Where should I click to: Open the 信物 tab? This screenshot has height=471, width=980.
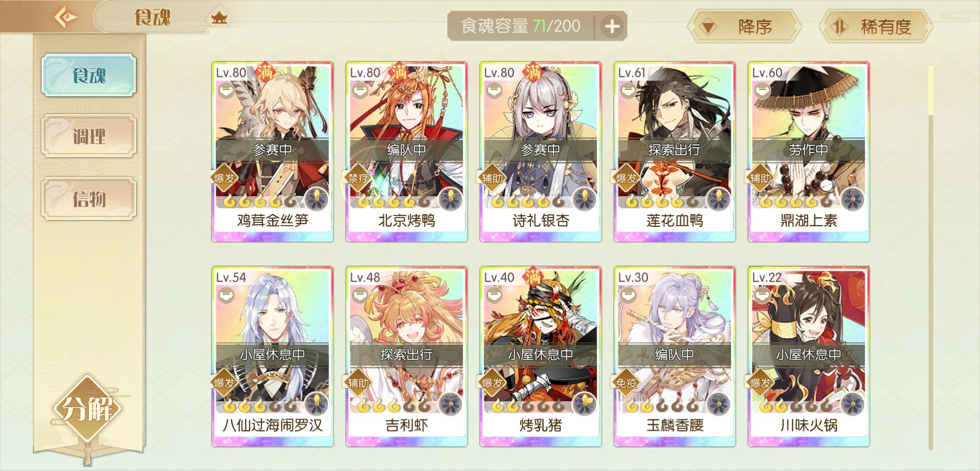(89, 199)
